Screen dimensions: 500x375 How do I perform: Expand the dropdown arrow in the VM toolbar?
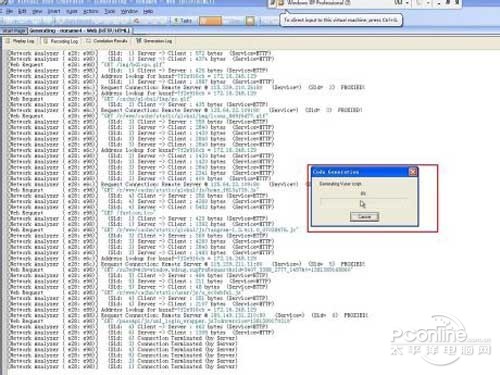click(407, 3)
